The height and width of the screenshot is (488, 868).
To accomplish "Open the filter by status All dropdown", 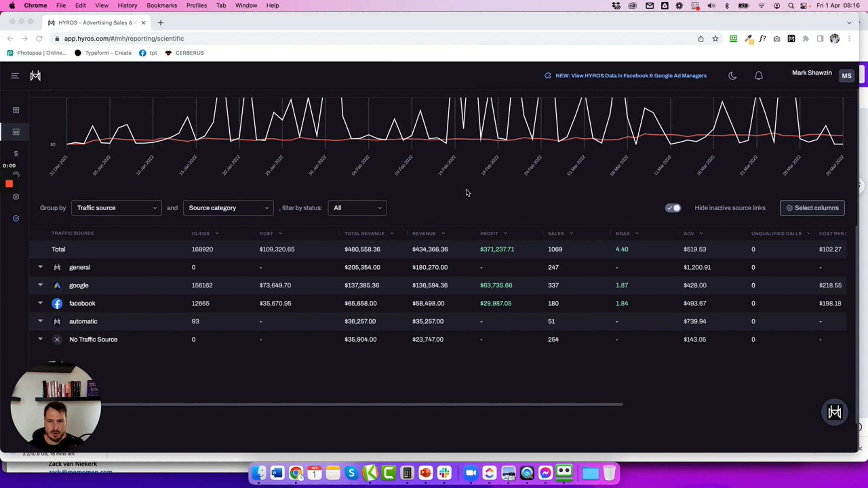I will [357, 208].
